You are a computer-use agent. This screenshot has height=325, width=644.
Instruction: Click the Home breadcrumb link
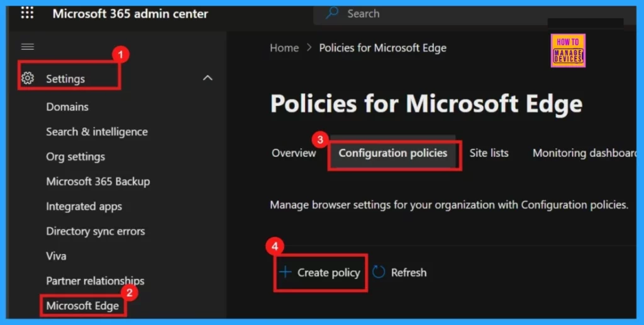[284, 48]
